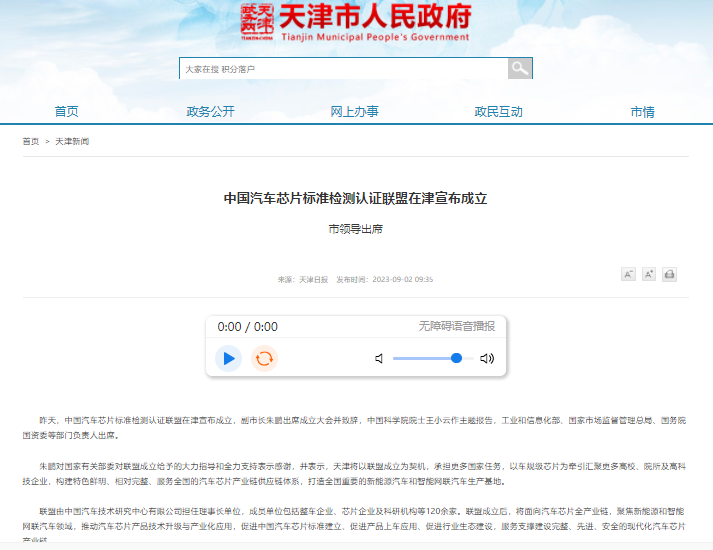Image resolution: width=713 pixels, height=550 pixels.
Task: Mute audio with the left speaker icon
Action: 379,359
